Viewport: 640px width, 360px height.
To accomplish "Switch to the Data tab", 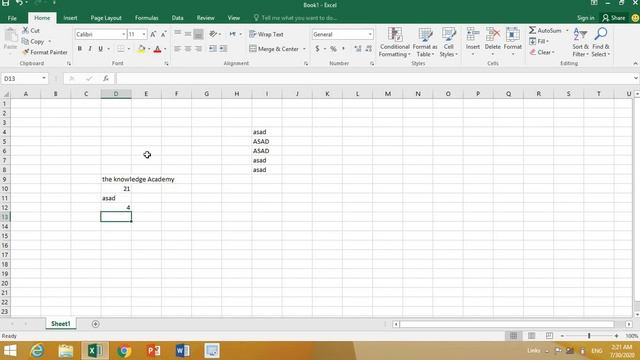I will [x=178, y=18].
